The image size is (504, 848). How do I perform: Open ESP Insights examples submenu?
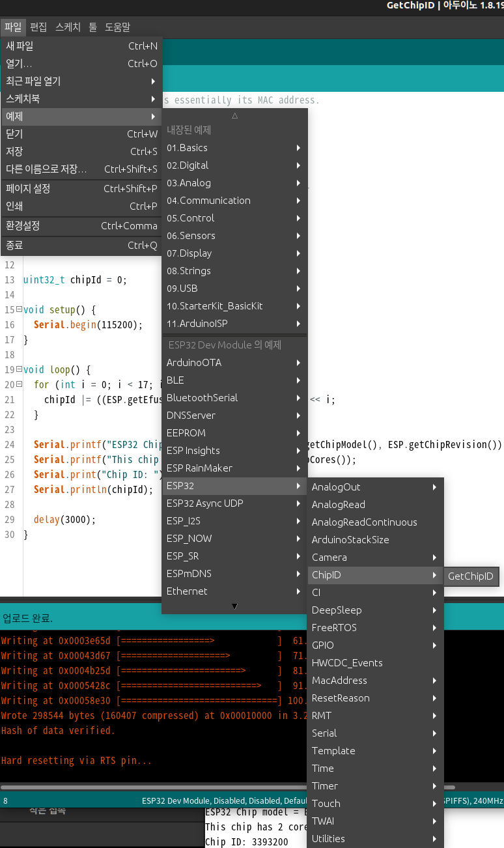[x=234, y=451]
